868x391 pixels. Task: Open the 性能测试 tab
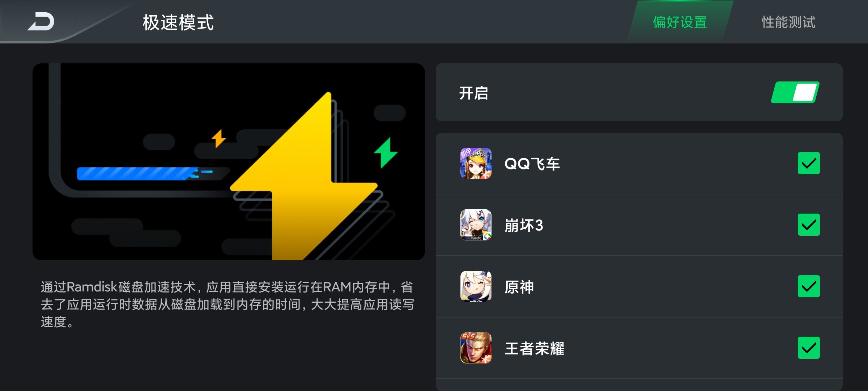788,22
